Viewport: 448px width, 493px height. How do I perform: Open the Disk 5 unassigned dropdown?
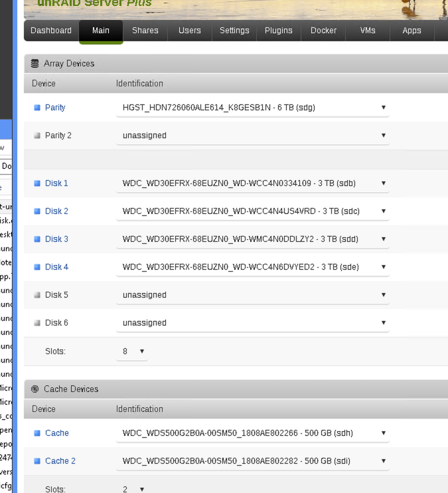coord(253,295)
